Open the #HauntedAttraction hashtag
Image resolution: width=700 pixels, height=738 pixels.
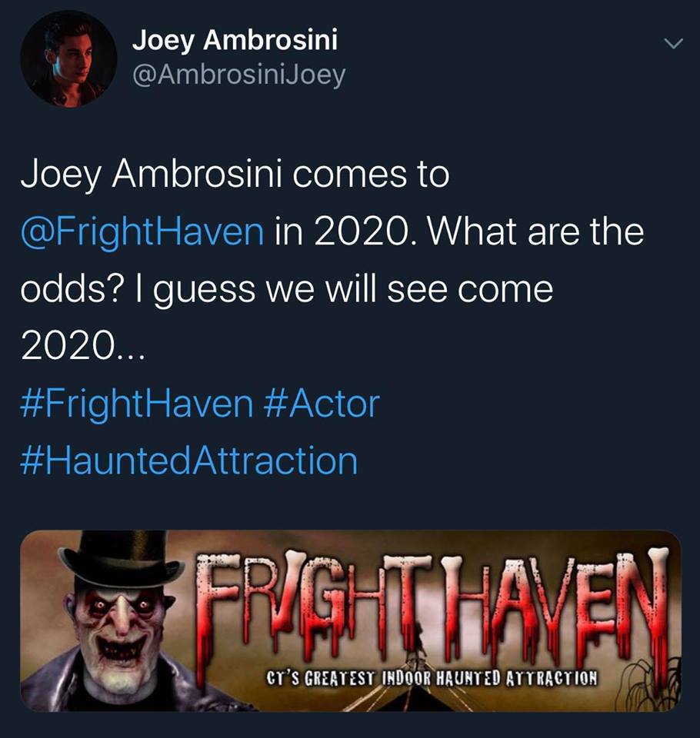point(189,460)
